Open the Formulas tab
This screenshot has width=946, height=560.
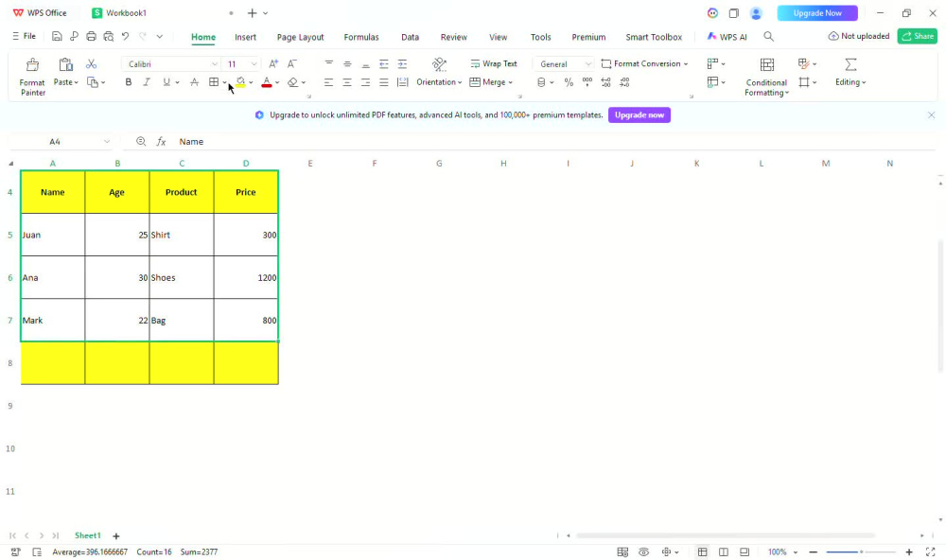click(x=361, y=37)
